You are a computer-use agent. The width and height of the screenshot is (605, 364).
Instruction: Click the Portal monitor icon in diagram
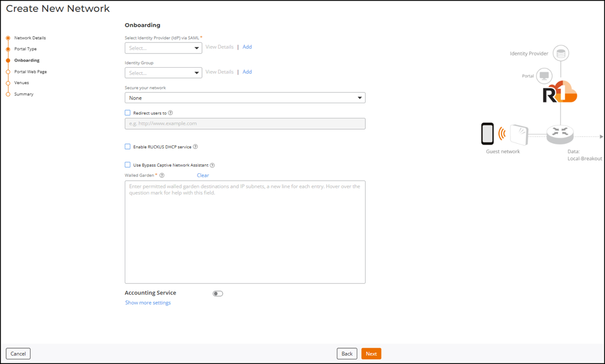544,76
